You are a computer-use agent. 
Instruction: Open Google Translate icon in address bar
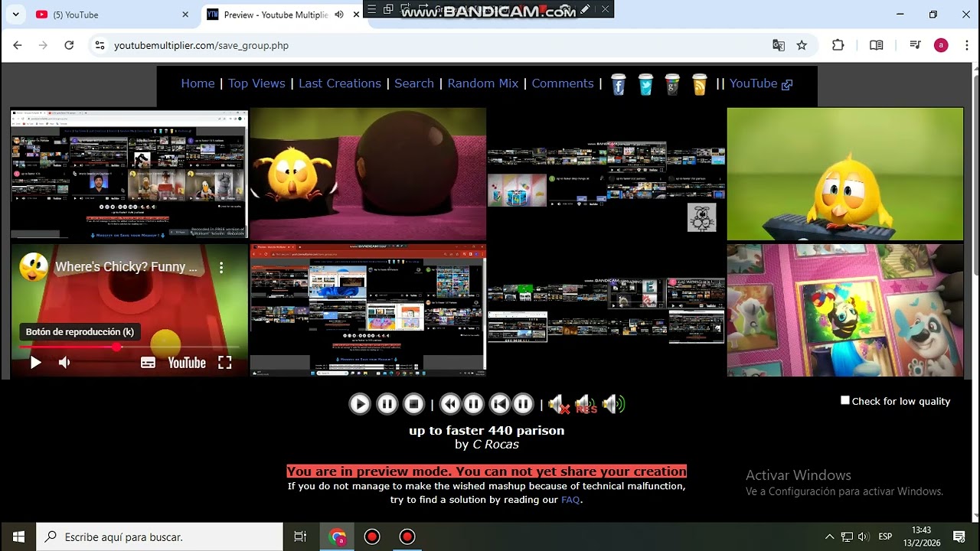779,45
